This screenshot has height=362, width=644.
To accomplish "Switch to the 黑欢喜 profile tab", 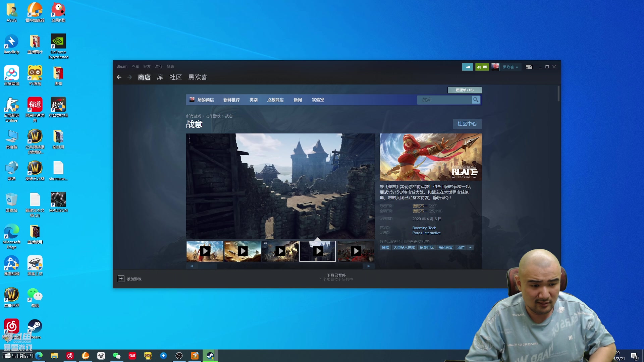I will click(198, 77).
